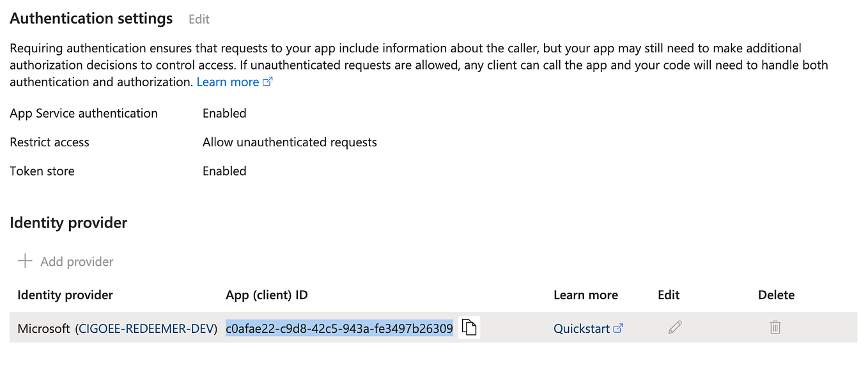This screenshot has width=868, height=368.
Task: Copy the App (client) ID to clipboard
Action: (x=470, y=327)
